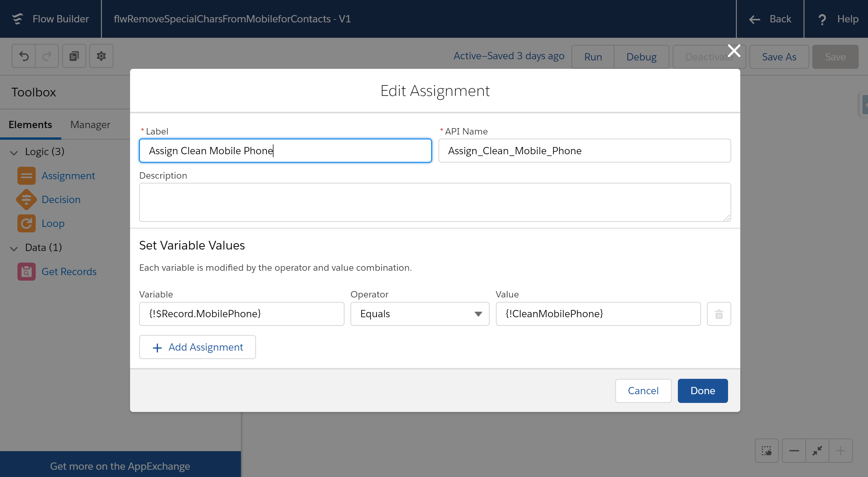Click the Flow Builder logo icon
This screenshot has height=477, width=868.
point(17,19)
